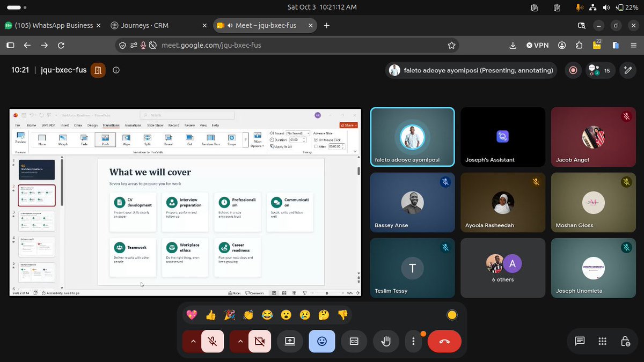This screenshot has height=362, width=644.
Task: Click the VPN button in toolbar
Action: (538, 45)
